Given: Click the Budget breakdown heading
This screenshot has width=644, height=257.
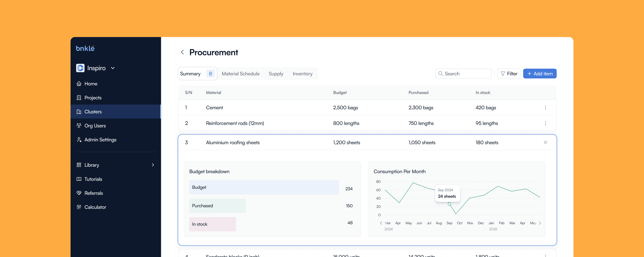Looking at the screenshot, I should pyautogui.click(x=209, y=171).
